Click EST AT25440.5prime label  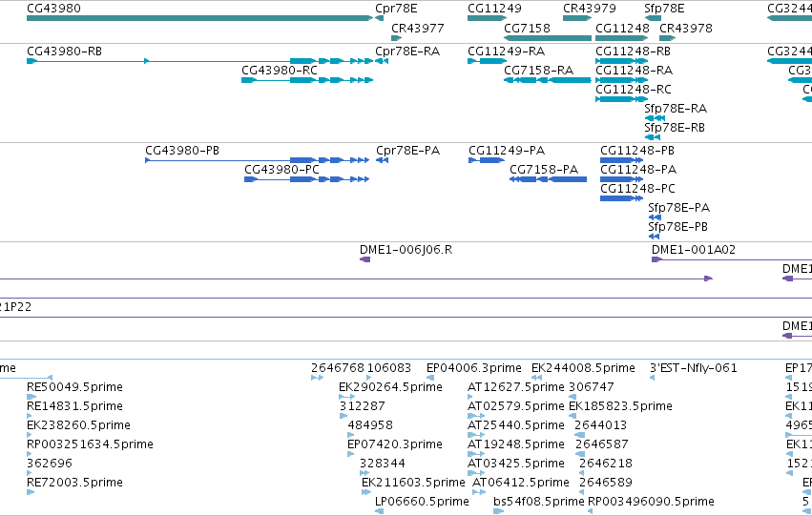(x=516, y=425)
